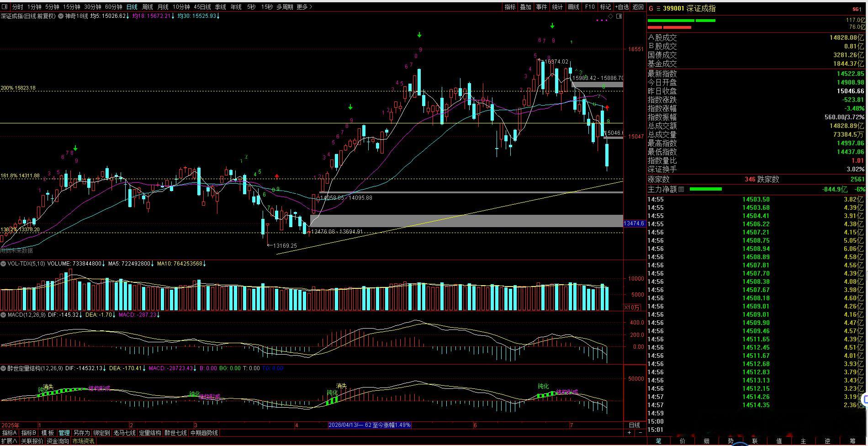Screen dimensions: 868x446
Task: Click the +自选 add to watchlist button
Action: (x=622, y=7)
